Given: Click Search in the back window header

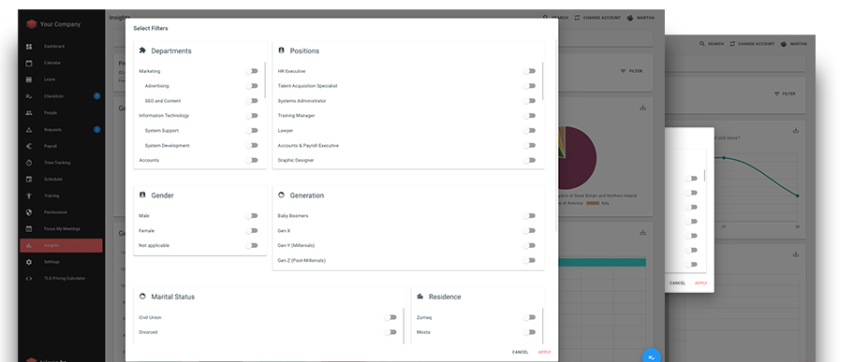Looking at the screenshot, I should (712, 44).
